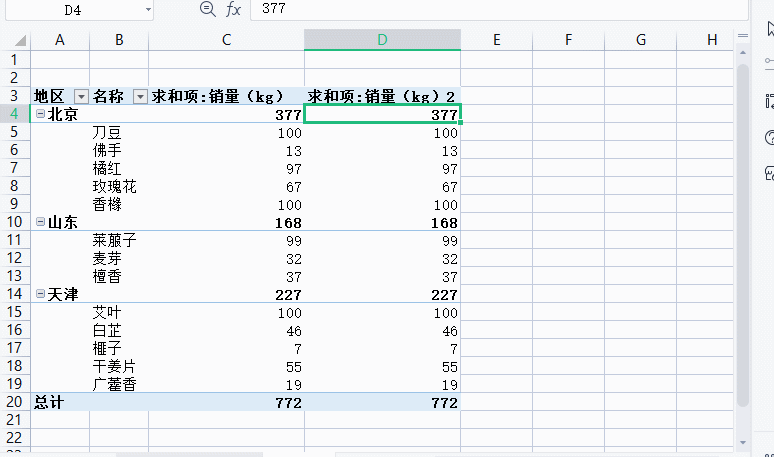Click the zoom magnifier icon beside formula bar

pos(207,9)
